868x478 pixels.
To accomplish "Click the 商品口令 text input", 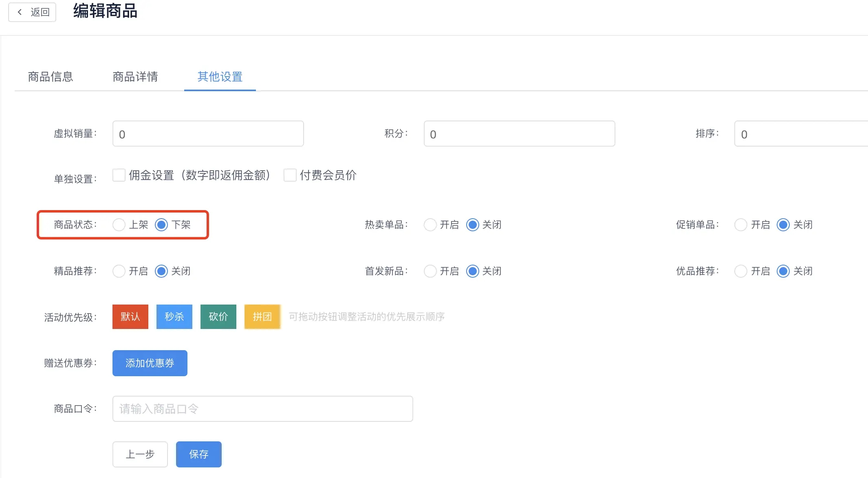I will click(x=262, y=409).
